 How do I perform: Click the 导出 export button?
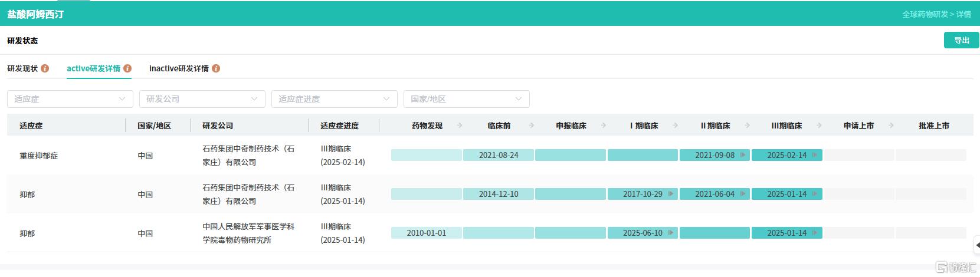point(962,40)
